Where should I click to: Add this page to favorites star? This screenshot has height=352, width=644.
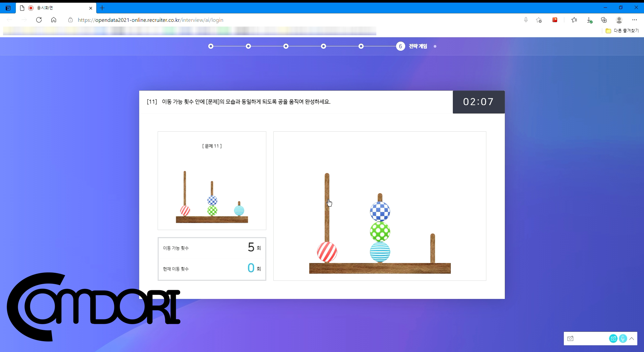(539, 20)
